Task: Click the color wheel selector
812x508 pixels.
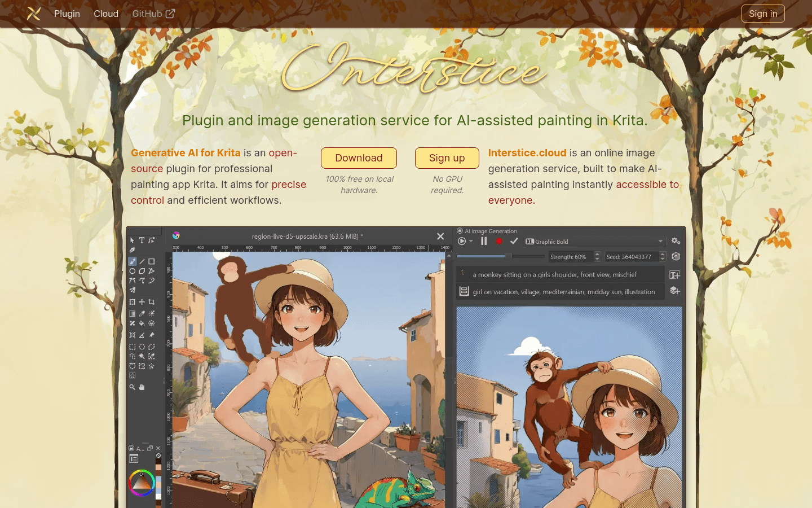Action: [142, 483]
